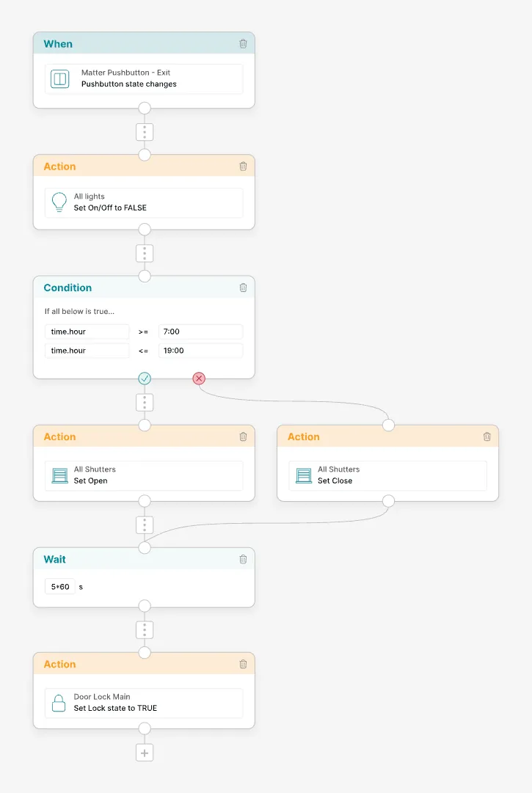This screenshot has width=532, height=793.
Task: Select the All lights Set On/Off item
Action: pyautogui.click(x=144, y=202)
